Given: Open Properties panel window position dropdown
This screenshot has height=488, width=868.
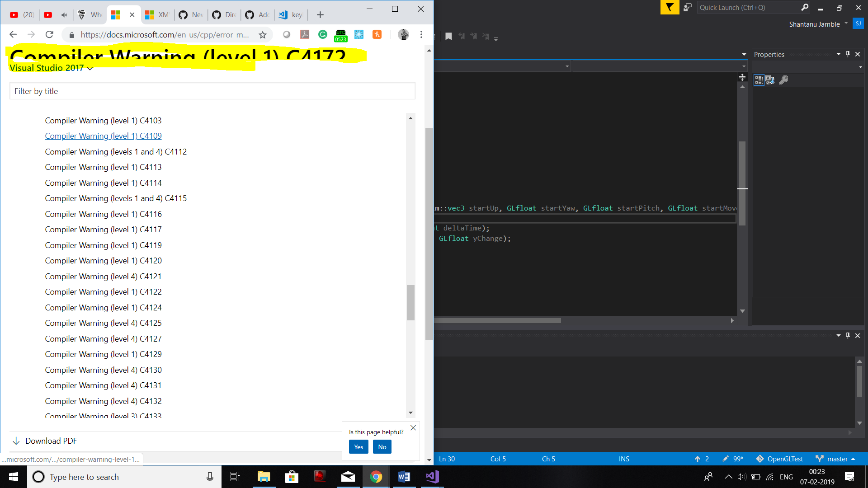Looking at the screenshot, I should tap(839, 54).
